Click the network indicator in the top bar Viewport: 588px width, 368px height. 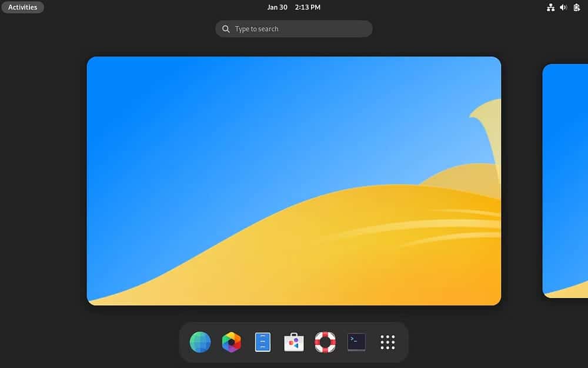(x=550, y=7)
